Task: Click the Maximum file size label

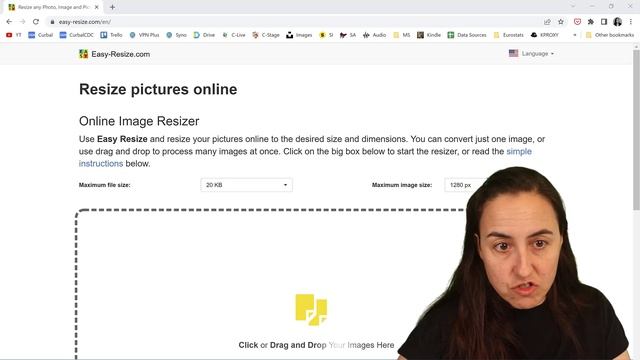Action: coord(104,185)
